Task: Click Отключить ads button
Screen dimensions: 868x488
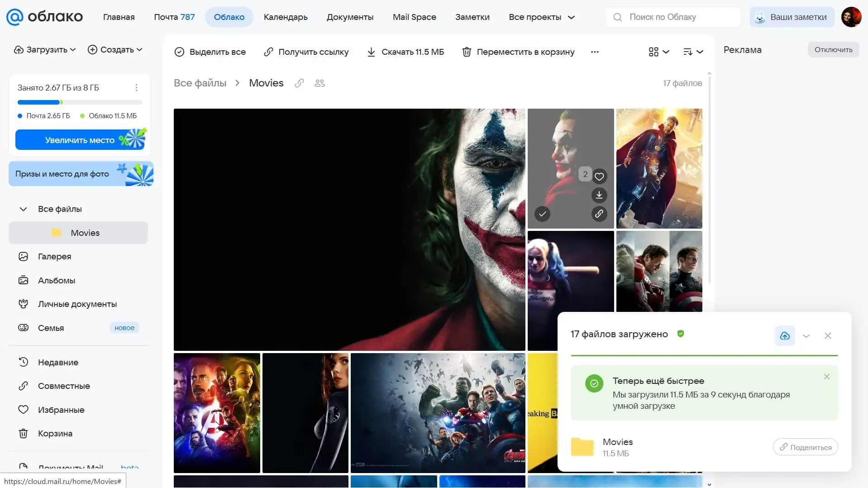Action: pyautogui.click(x=833, y=50)
